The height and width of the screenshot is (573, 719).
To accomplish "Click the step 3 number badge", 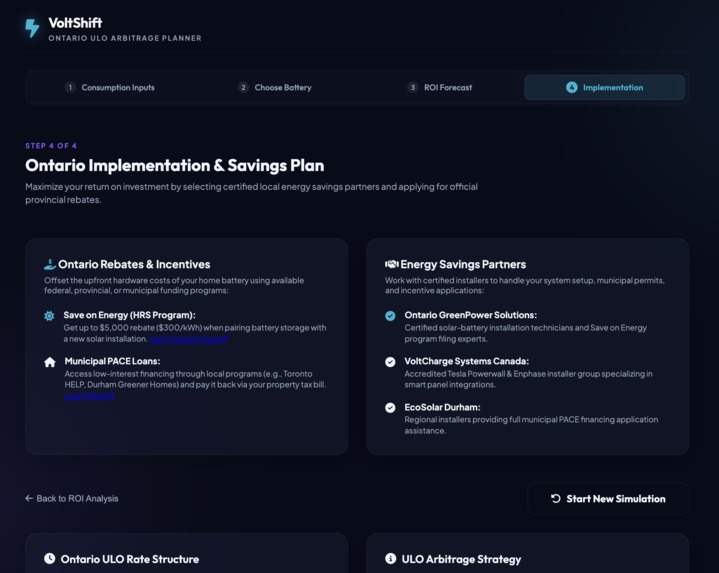I will (413, 87).
